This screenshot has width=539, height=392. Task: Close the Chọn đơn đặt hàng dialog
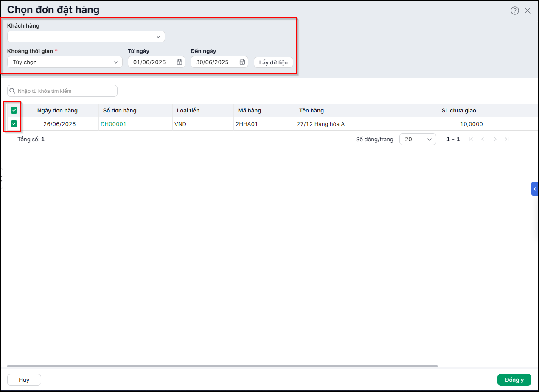pos(528,11)
